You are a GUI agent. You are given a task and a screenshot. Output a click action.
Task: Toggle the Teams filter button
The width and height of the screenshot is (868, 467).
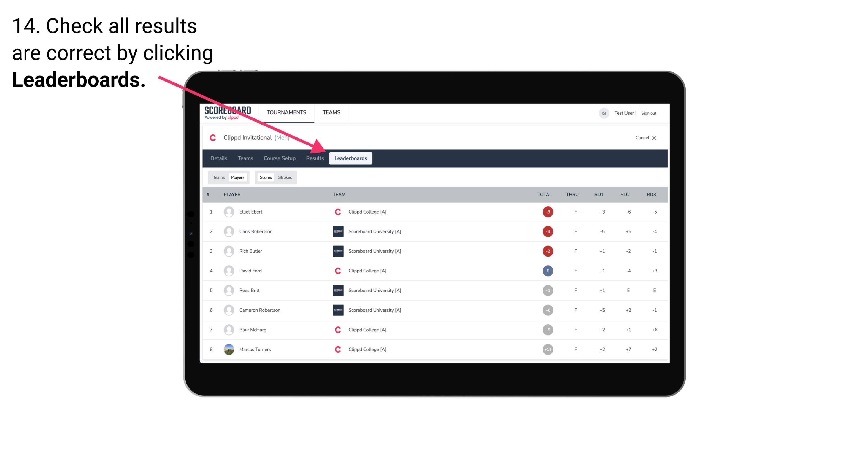click(x=217, y=177)
